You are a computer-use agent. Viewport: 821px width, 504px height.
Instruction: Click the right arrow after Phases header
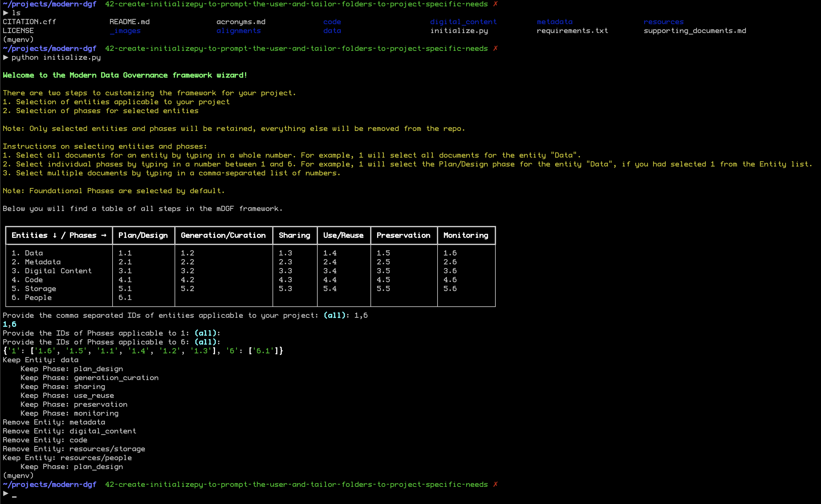pos(104,235)
